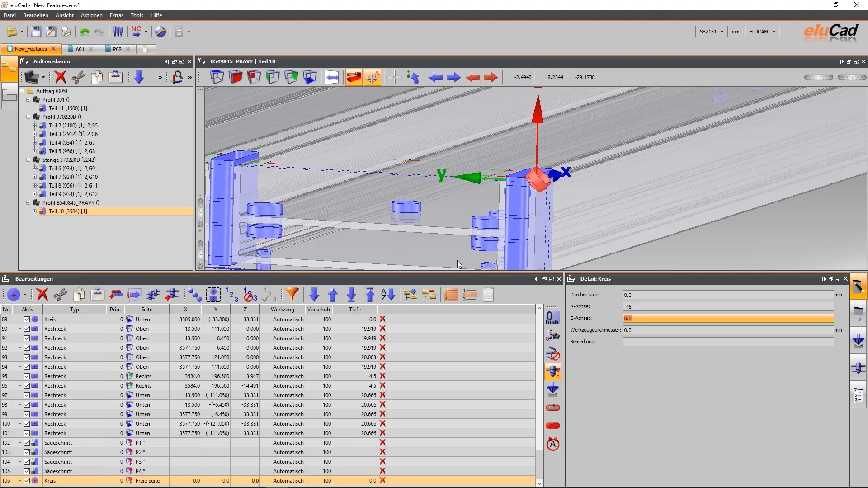The image size is (868, 488).
Task: Expand the Teil 10 (3584) tree node
Action: tap(34, 211)
